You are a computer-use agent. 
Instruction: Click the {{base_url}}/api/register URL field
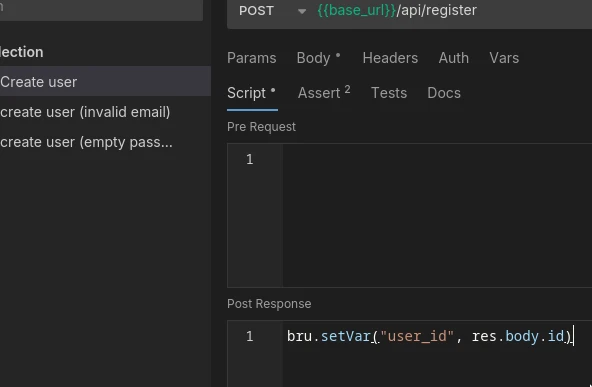(x=397, y=11)
